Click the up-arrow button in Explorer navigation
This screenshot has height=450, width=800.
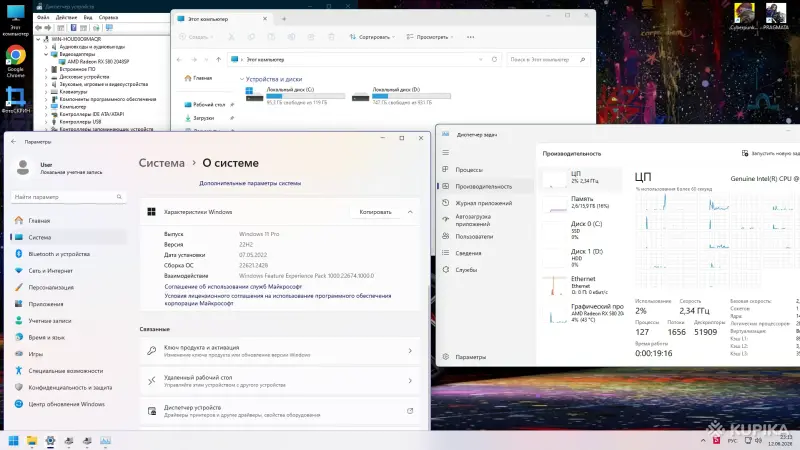tap(218, 60)
